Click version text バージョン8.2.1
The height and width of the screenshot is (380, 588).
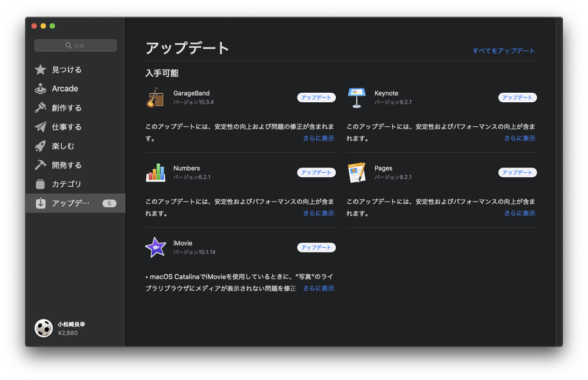click(393, 177)
